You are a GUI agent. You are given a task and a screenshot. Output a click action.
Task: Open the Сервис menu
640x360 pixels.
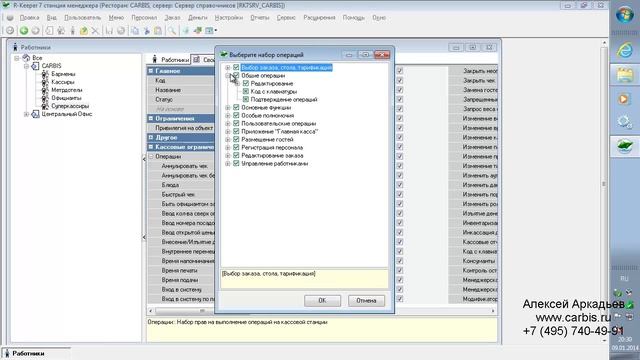(286, 18)
